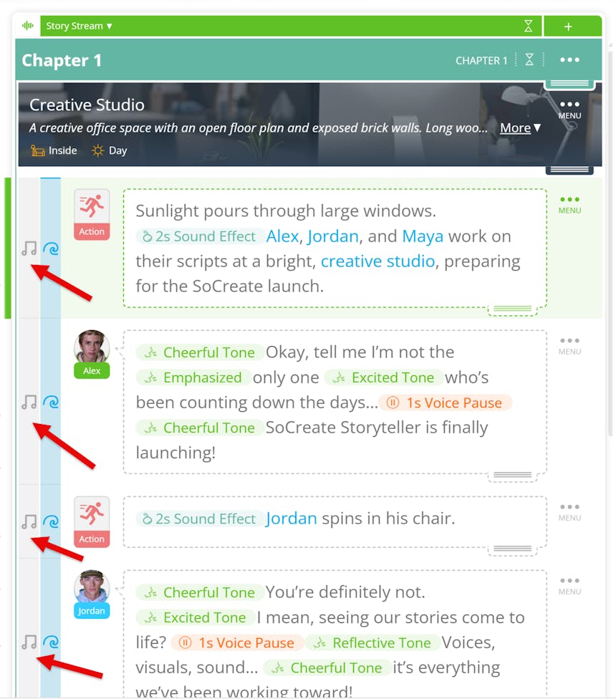Click the Reflective Tone tag
Viewport: 616px width, 699px height.
click(372, 643)
